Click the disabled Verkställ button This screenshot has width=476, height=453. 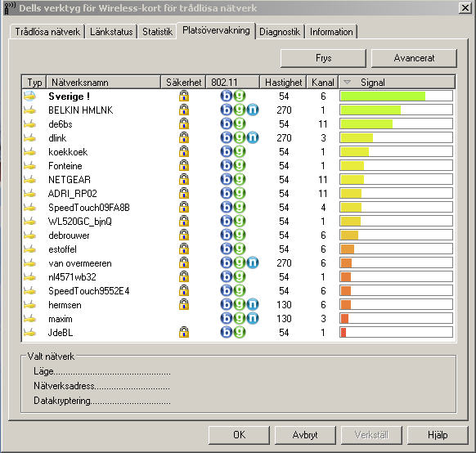[371, 435]
